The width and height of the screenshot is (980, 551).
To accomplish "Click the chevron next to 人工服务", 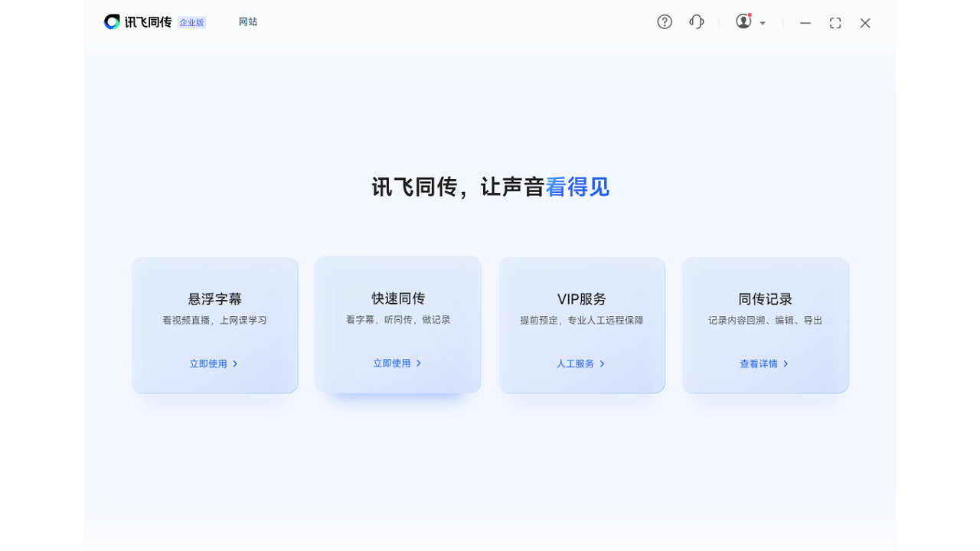I will pyautogui.click(x=603, y=364).
